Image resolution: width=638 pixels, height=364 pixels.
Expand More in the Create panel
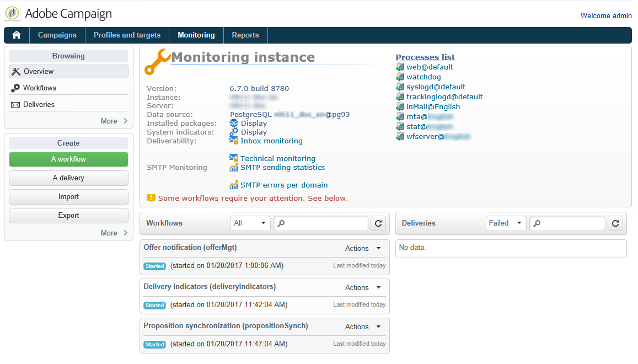[x=114, y=233]
